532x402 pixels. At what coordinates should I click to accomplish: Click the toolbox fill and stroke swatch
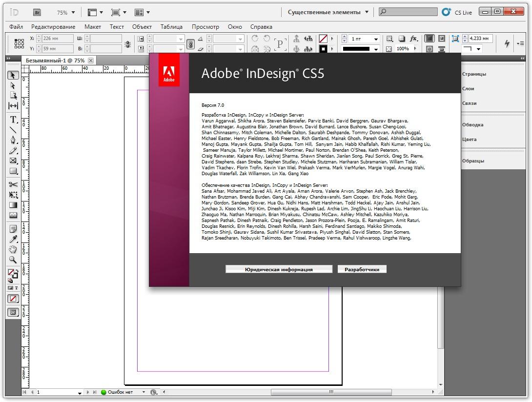coord(13,274)
